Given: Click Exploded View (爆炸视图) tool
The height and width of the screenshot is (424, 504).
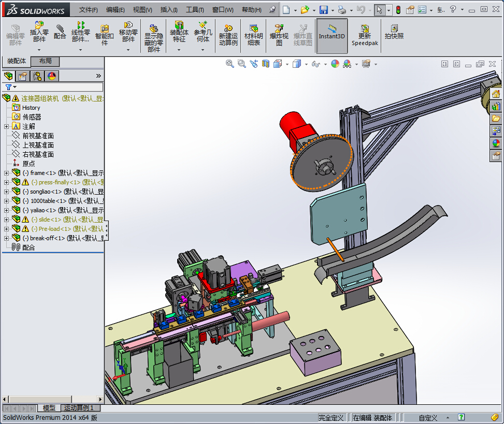Looking at the screenshot, I should (279, 35).
